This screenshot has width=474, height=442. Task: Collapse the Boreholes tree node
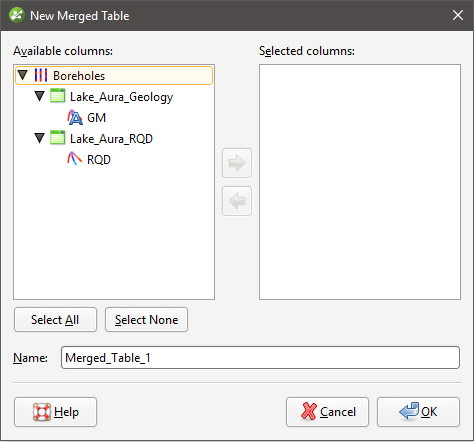click(x=23, y=75)
